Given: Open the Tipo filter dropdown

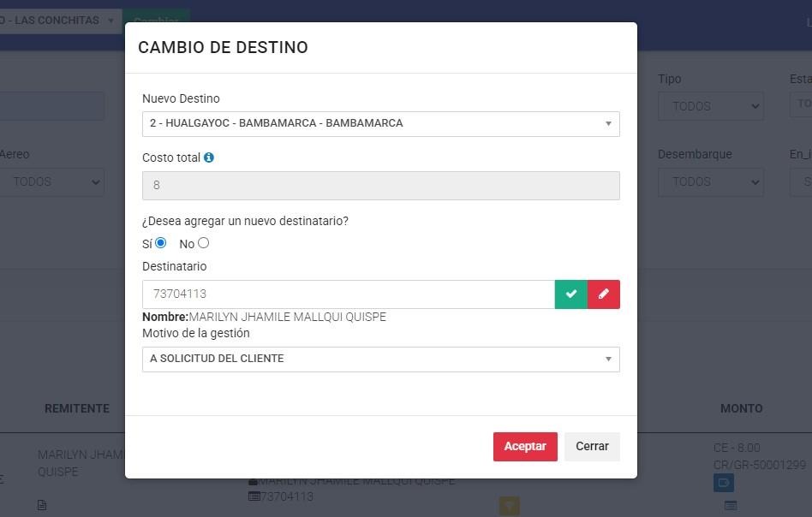Looking at the screenshot, I should click(710, 106).
